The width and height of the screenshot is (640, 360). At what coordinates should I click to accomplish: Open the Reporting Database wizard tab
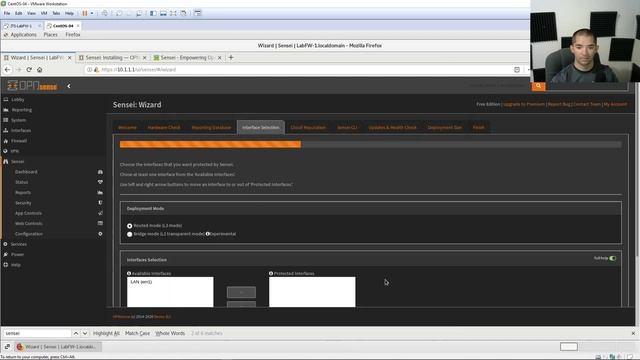[x=211, y=127]
